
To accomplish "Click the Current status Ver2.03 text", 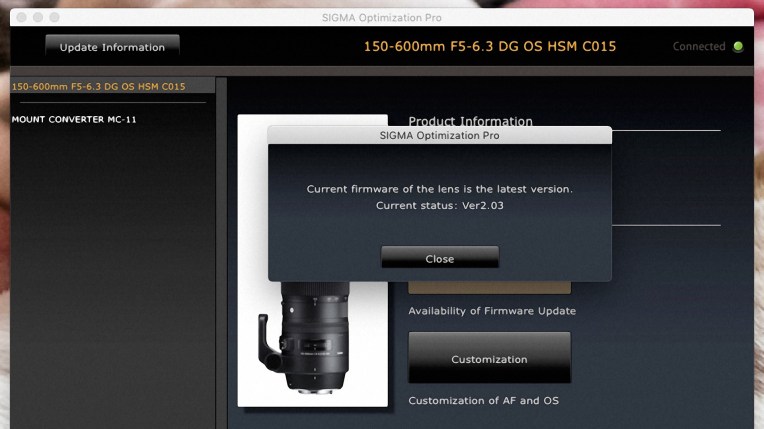I will click(439, 205).
